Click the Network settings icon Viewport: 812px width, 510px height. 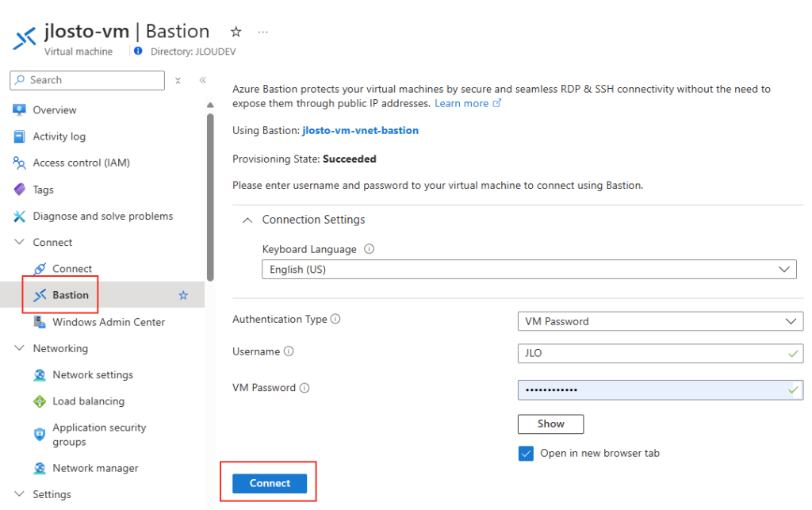point(40,375)
